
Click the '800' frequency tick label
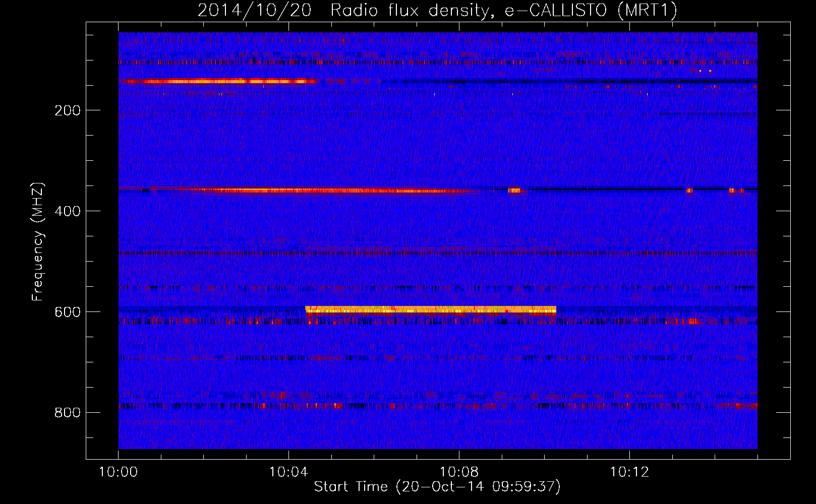(68, 413)
